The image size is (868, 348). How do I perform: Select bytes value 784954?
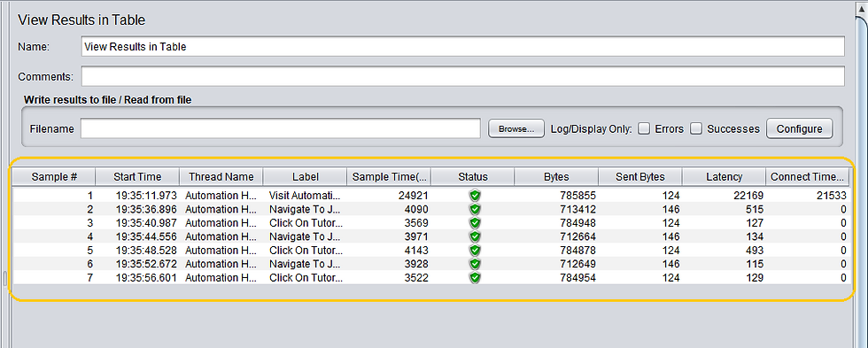[577, 278]
